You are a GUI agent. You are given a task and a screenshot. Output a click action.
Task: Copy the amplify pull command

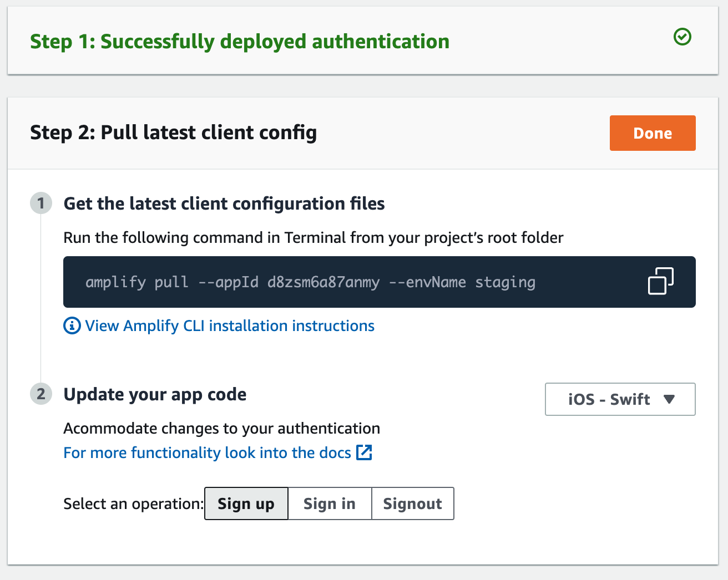click(x=660, y=281)
